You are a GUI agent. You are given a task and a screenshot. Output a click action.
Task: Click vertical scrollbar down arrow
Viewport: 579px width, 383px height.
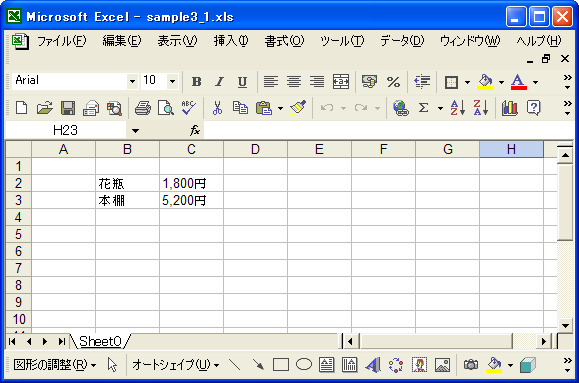pos(565,325)
